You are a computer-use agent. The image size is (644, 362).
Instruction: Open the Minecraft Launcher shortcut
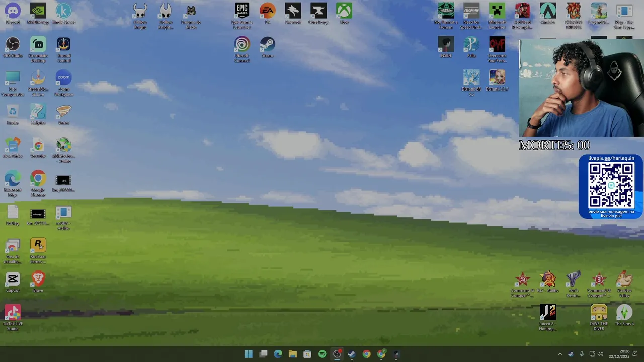click(497, 16)
